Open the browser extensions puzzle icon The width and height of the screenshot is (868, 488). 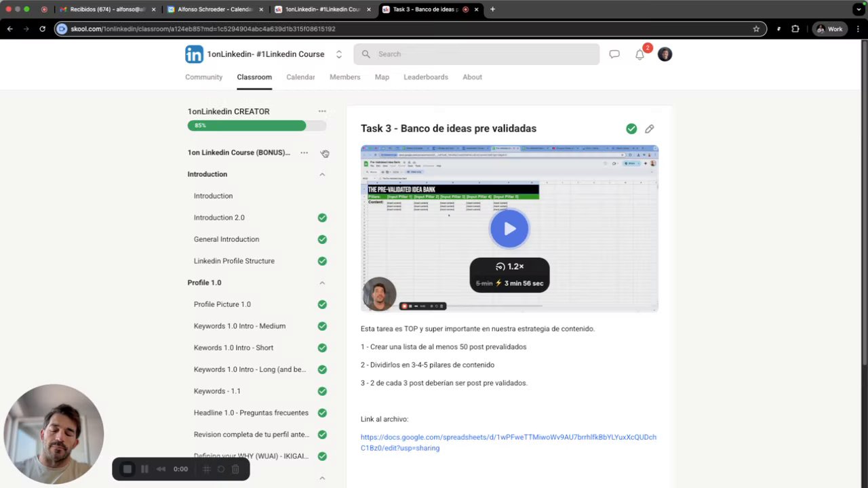tap(795, 29)
